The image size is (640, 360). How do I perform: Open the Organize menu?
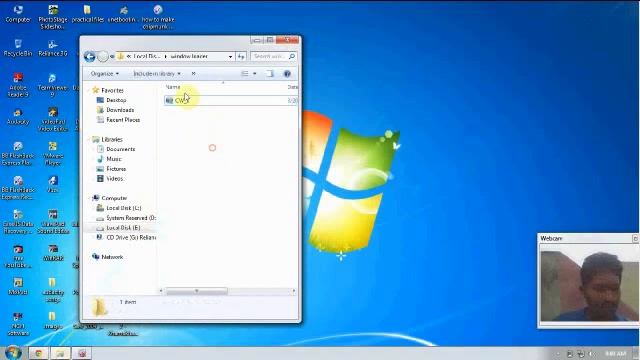104,74
